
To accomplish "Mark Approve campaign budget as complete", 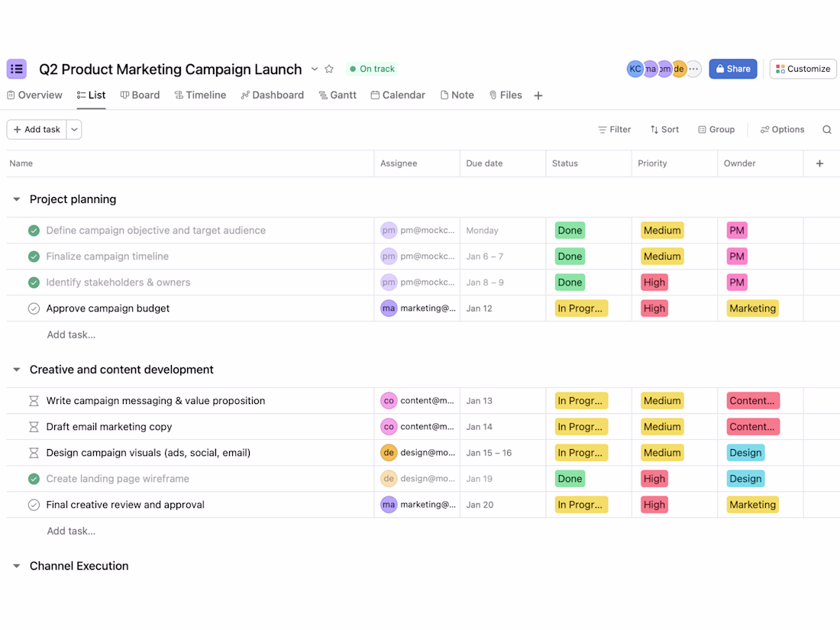I will 34,309.
